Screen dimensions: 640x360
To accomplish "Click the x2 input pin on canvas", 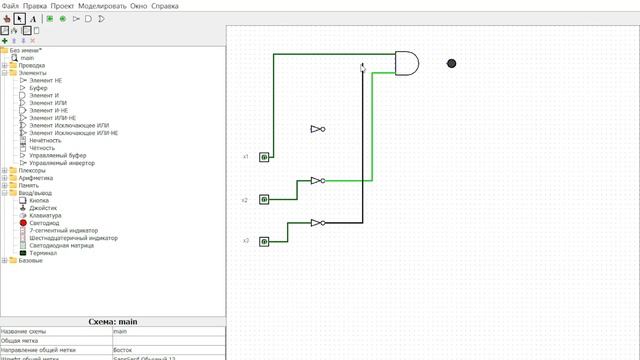I will click(264, 200).
